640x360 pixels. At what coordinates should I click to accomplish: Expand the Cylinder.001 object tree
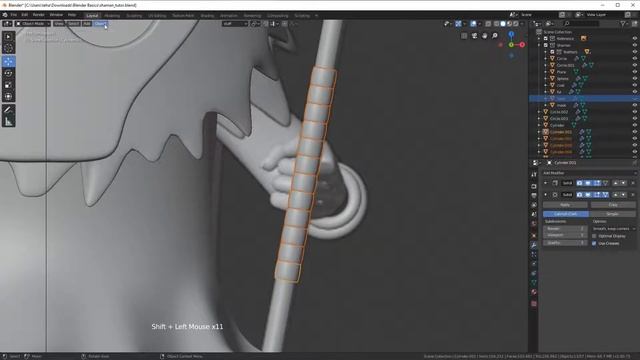click(x=539, y=132)
